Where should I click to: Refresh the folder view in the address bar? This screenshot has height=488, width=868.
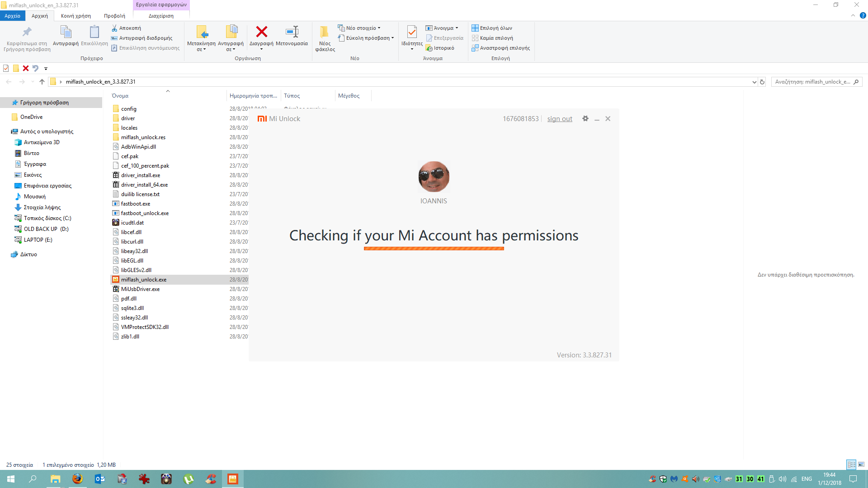762,82
